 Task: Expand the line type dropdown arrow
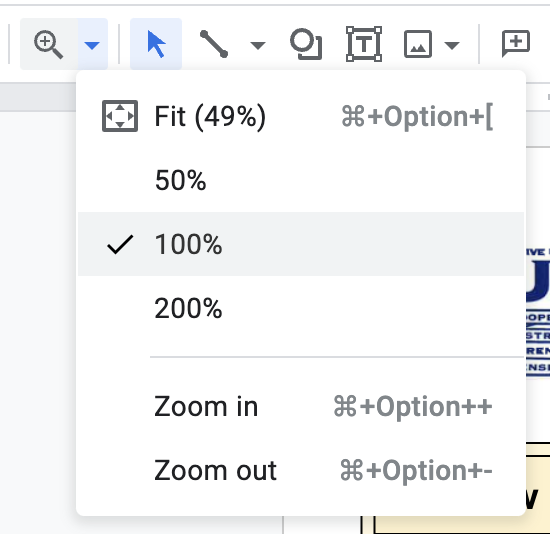pyautogui.click(x=258, y=45)
